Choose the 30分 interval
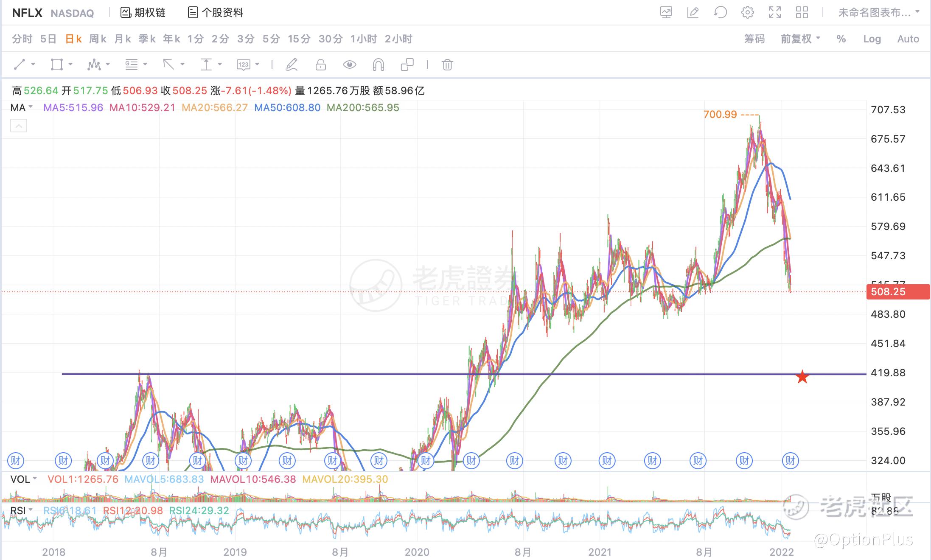 pos(331,39)
